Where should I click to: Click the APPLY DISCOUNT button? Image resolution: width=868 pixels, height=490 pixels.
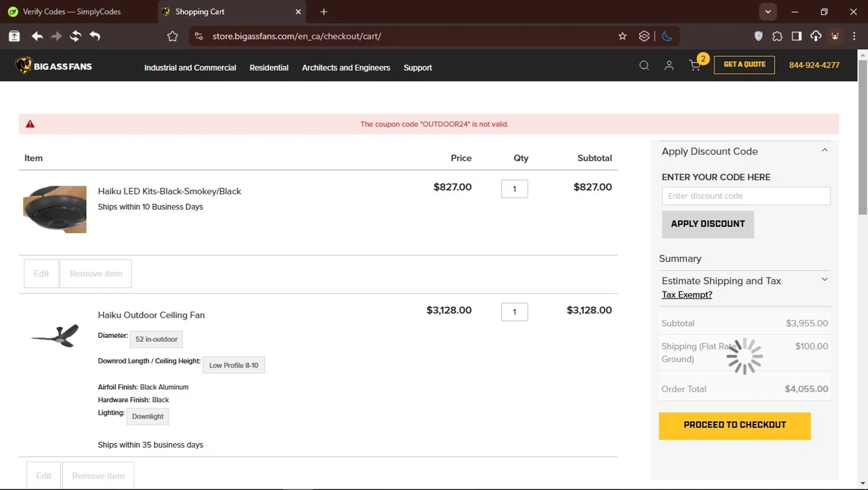pos(708,224)
